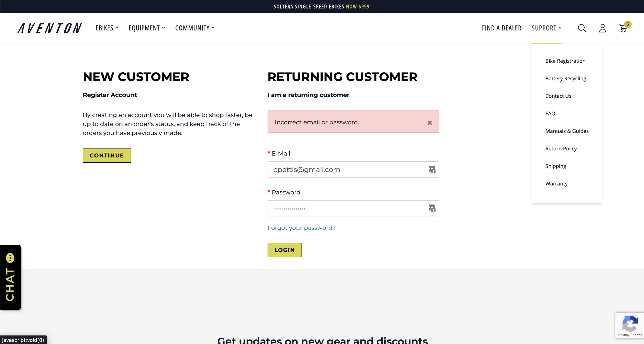Click the reCAPTCHA badge
The image size is (644, 344).
(x=630, y=325)
